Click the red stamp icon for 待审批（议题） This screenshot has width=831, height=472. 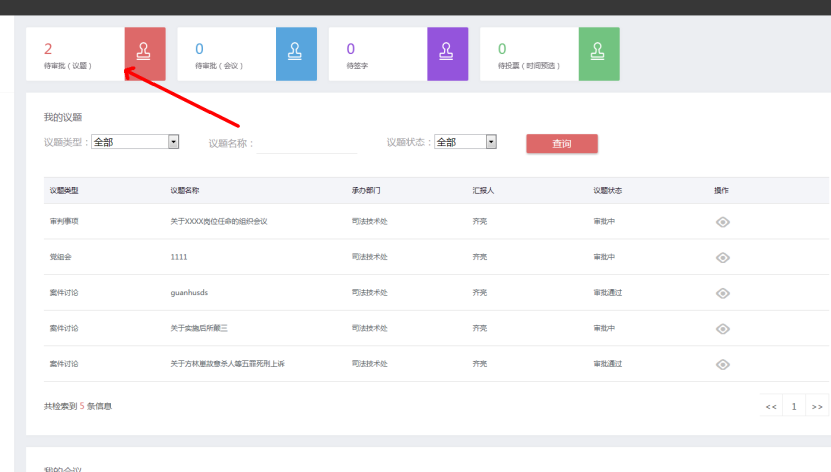pyautogui.click(x=145, y=53)
